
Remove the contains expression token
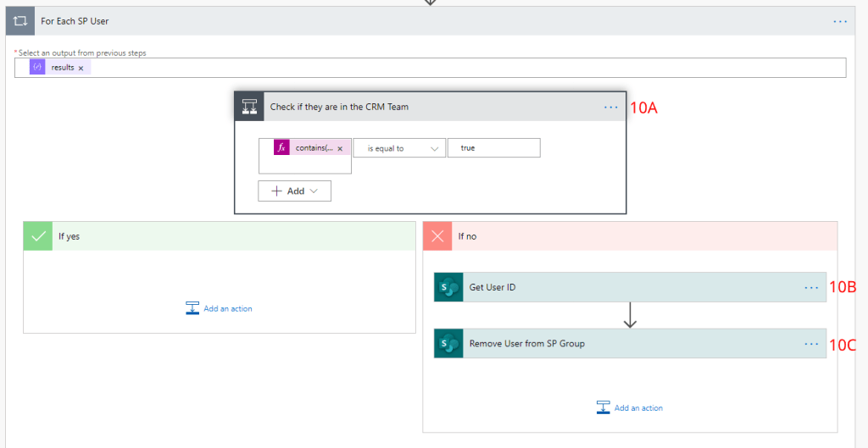[x=340, y=149]
